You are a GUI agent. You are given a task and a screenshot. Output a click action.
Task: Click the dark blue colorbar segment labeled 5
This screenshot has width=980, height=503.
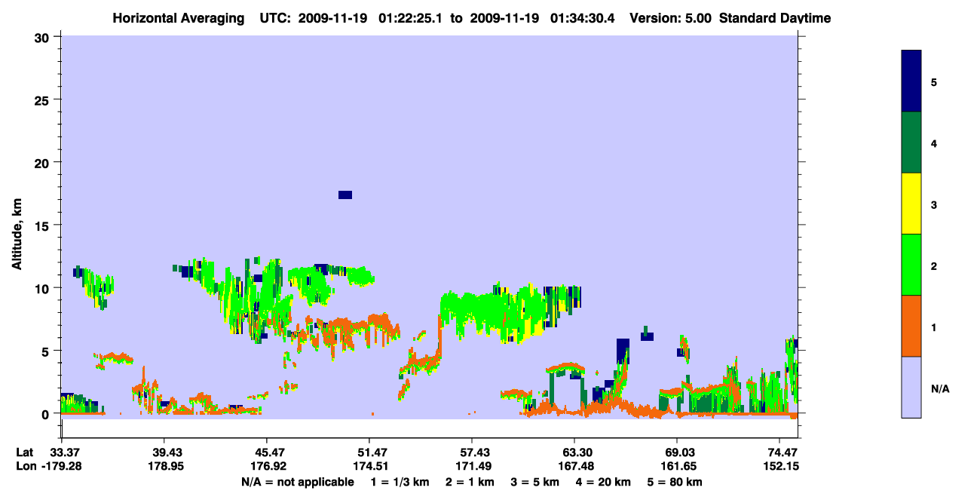tap(911, 81)
